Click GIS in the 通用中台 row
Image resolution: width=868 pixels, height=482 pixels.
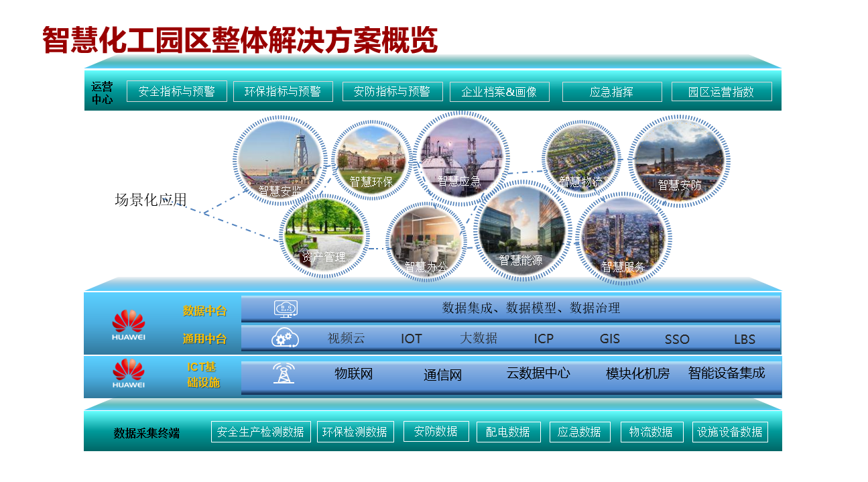(x=610, y=339)
